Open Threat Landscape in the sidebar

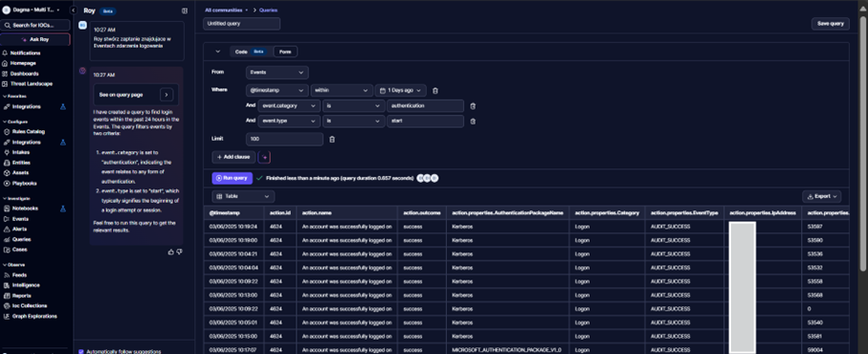pos(31,83)
